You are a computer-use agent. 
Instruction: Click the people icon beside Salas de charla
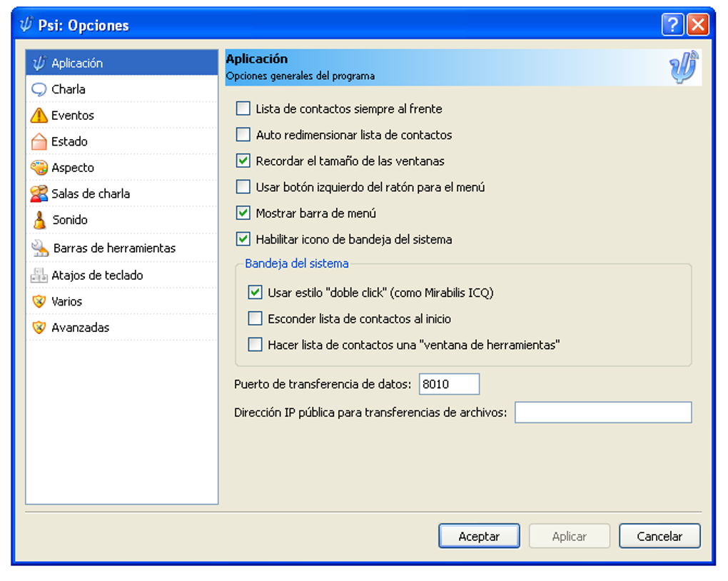click(39, 194)
